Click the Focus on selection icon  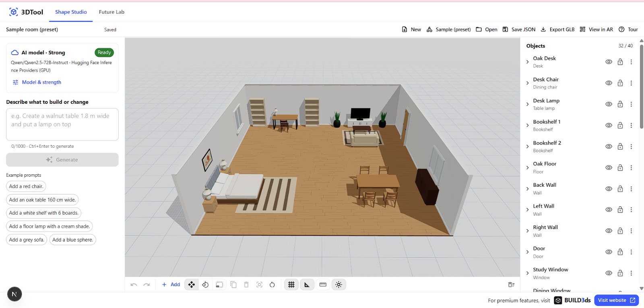point(260,285)
